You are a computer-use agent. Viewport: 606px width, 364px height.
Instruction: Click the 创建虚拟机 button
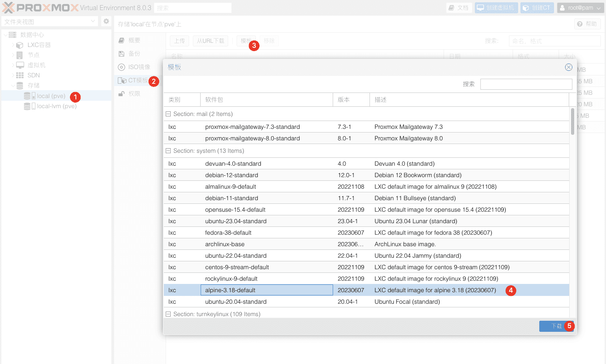(496, 8)
